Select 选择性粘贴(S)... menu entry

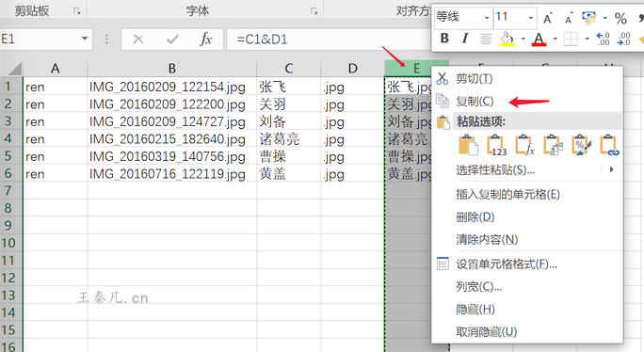(495, 169)
